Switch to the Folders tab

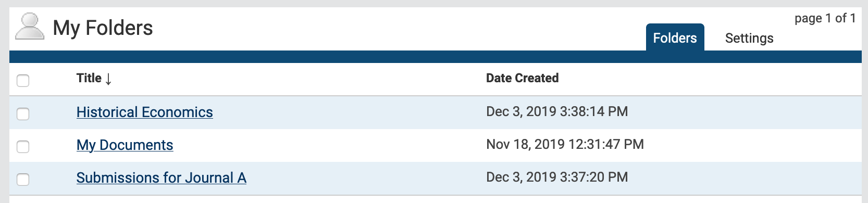click(675, 37)
